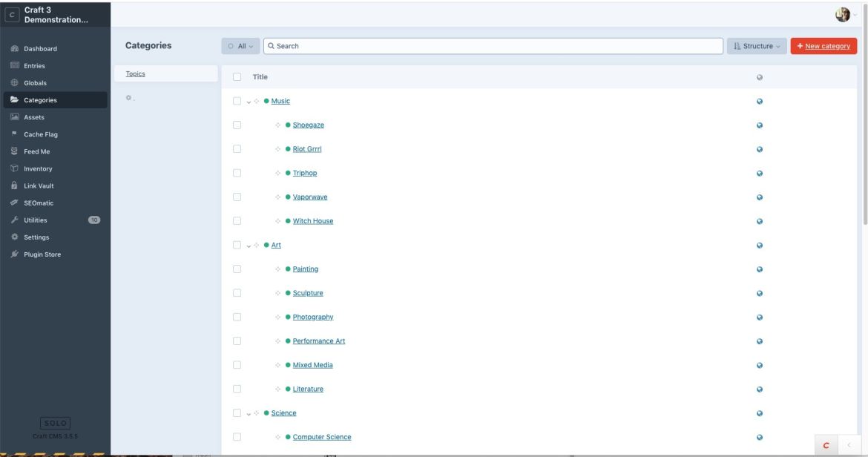Viewport: 868px width, 457px height.
Task: Open SEOmatic from the sidebar
Action: point(36,202)
